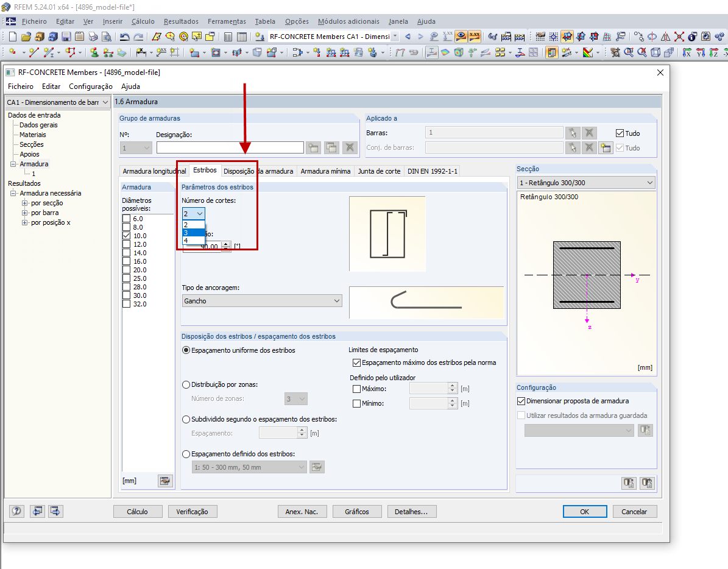Go to next input window icon at bottom
The image size is (728, 569).
click(x=55, y=511)
